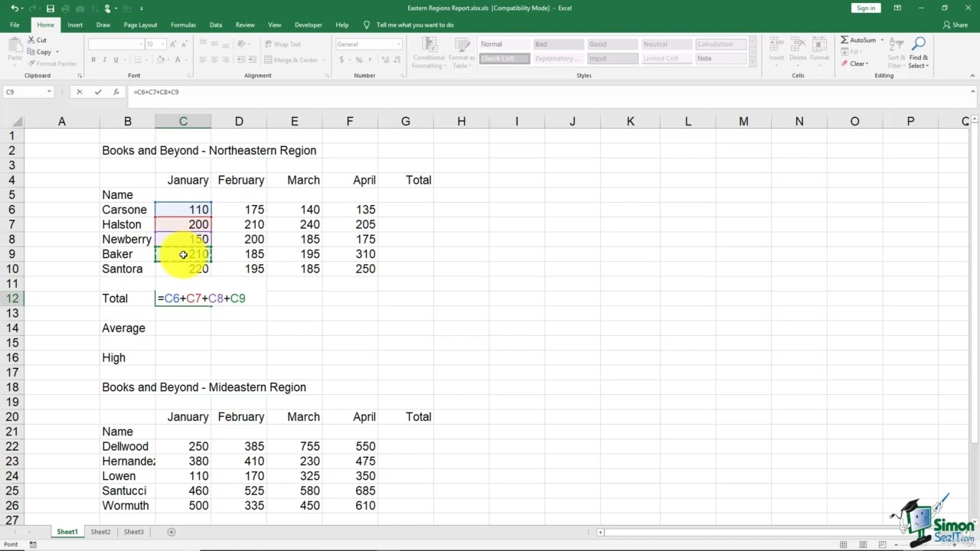Switch to the Data tab
The height and width of the screenshot is (551, 980).
216,24
